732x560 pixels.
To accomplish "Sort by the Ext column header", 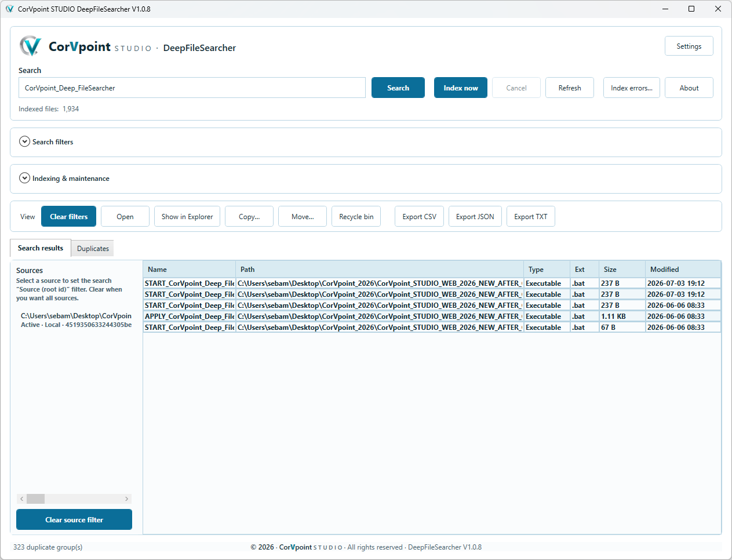I will click(x=585, y=269).
